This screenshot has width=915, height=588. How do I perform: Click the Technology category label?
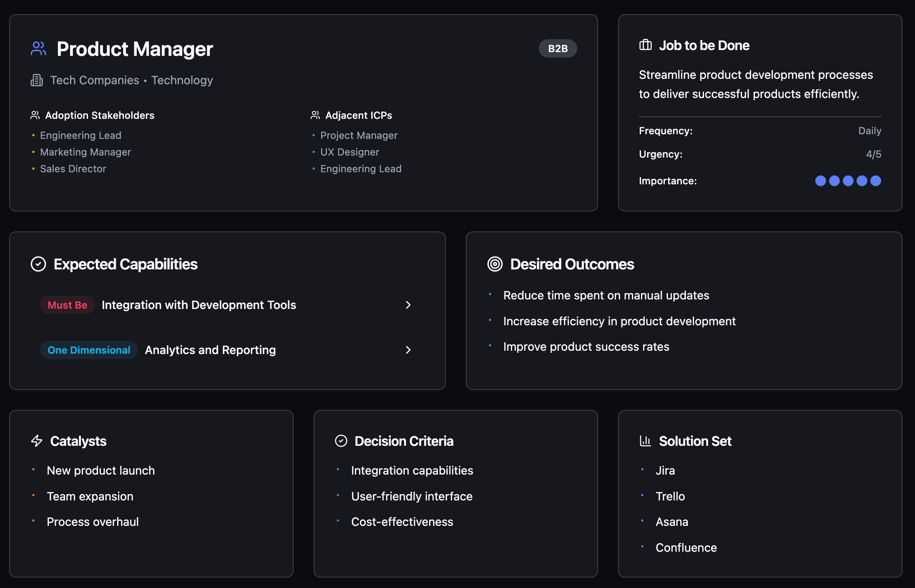[x=182, y=80]
